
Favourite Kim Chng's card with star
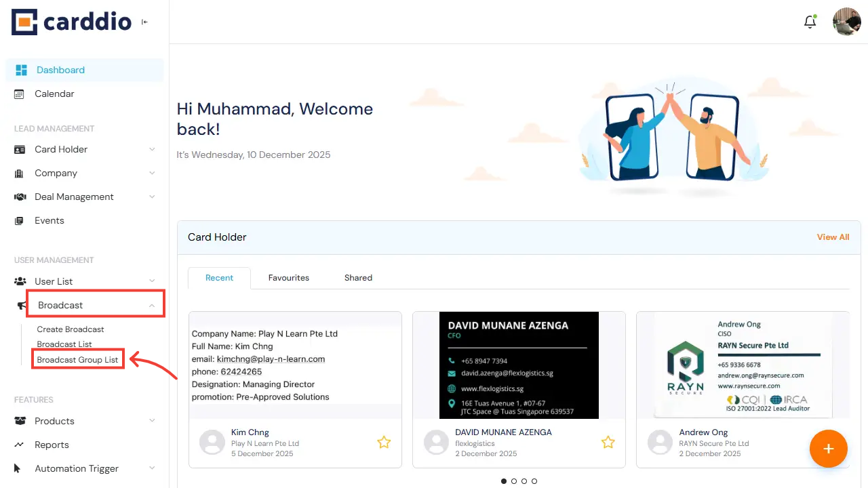point(384,443)
